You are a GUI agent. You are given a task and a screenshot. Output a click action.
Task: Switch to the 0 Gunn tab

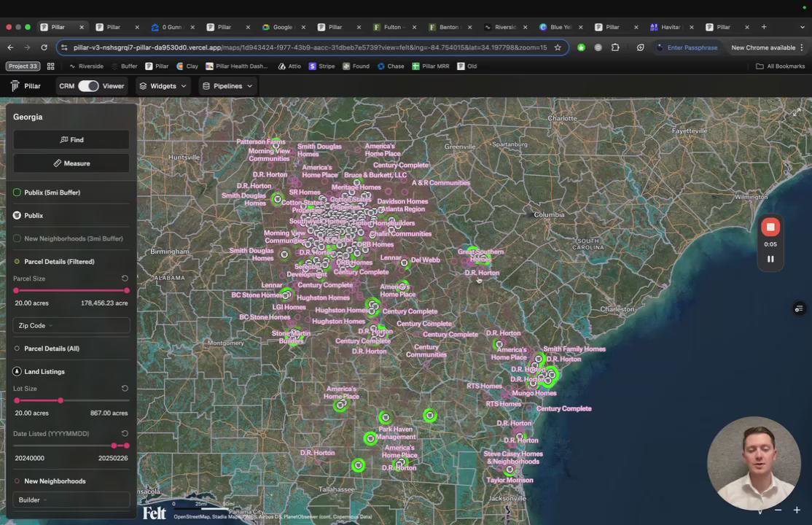point(171,27)
